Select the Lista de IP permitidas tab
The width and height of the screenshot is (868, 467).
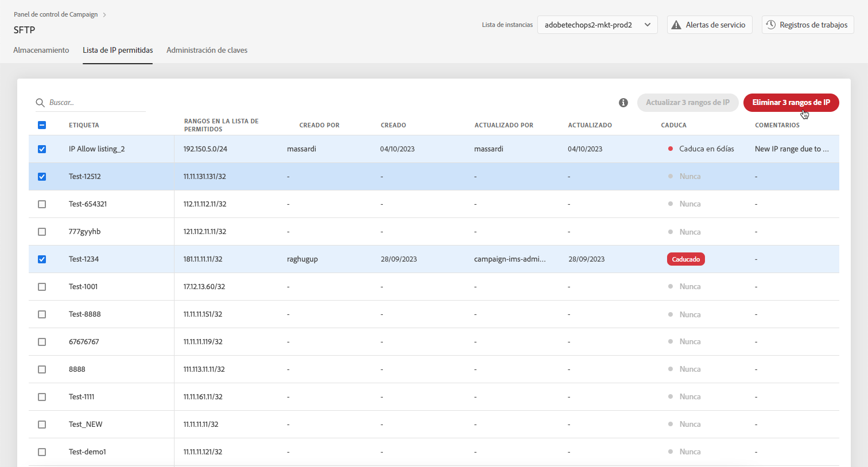118,50
